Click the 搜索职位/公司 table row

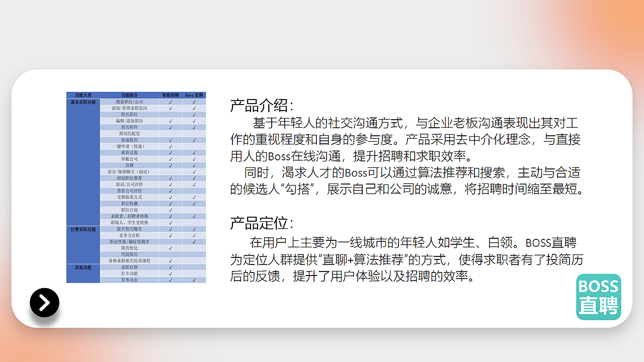[153, 102]
